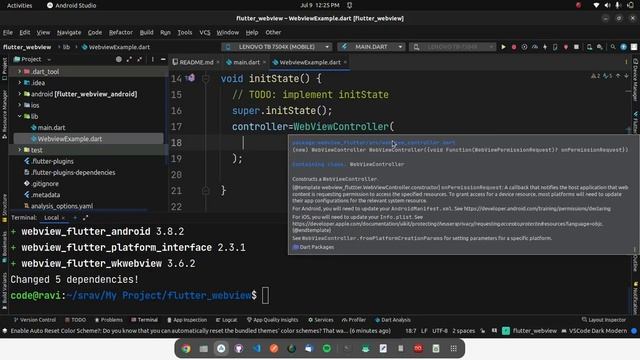Screen dimensions: 640x360
Task: Open Spotify from the dock
Action: 327,348
